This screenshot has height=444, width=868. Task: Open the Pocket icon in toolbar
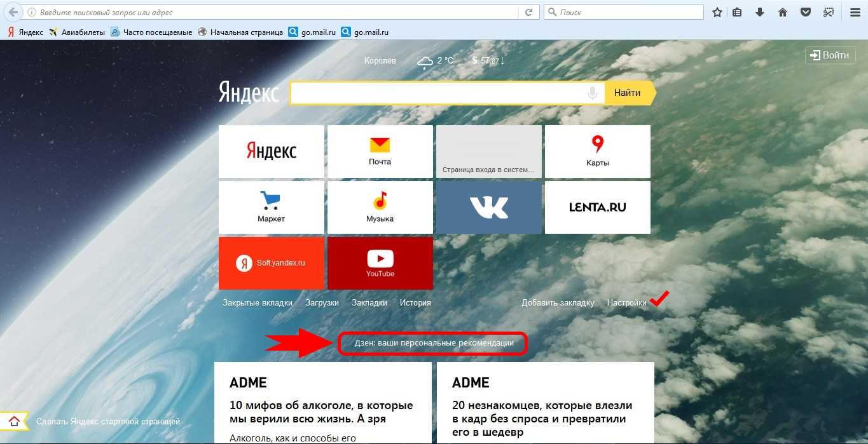805,12
